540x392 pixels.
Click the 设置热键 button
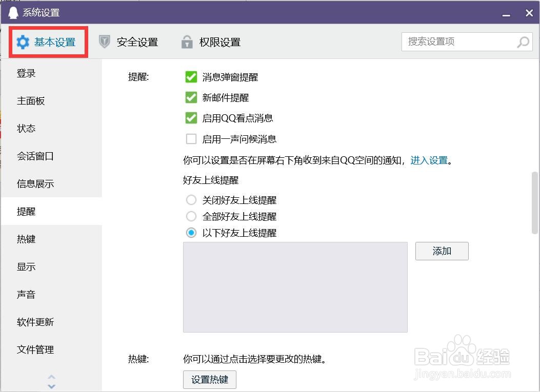pyautogui.click(x=209, y=380)
